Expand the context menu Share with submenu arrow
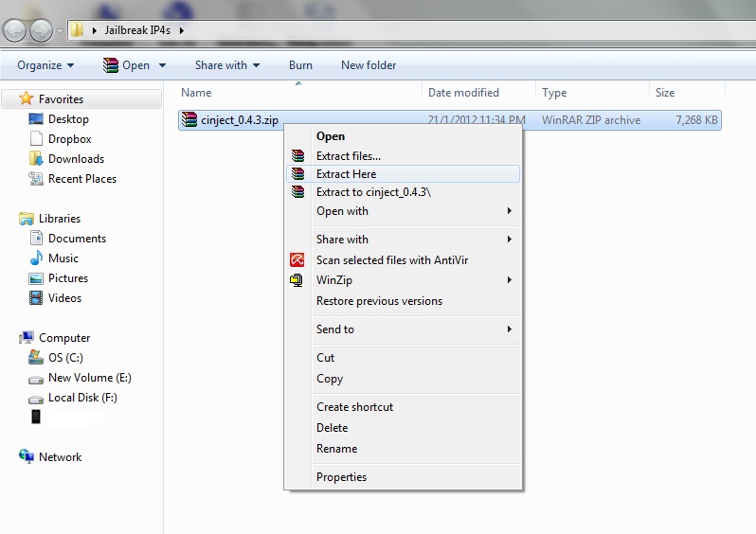 [x=509, y=239]
